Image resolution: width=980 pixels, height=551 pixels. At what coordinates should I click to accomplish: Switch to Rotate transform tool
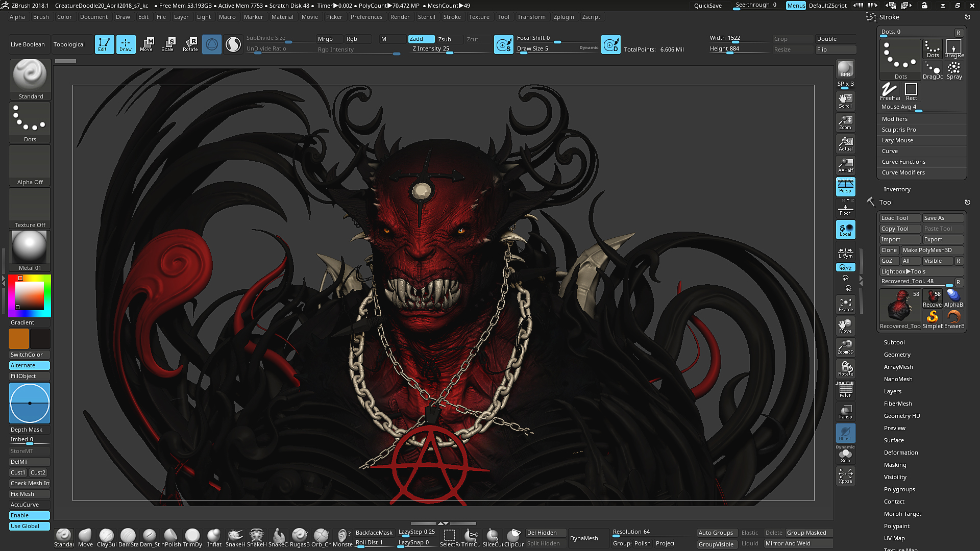190,44
